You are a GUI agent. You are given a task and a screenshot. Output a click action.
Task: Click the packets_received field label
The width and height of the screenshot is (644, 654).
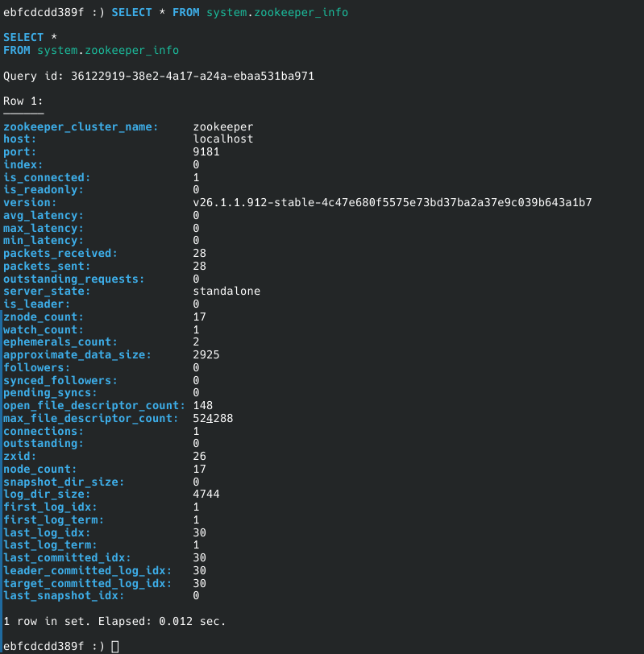pos(60,253)
